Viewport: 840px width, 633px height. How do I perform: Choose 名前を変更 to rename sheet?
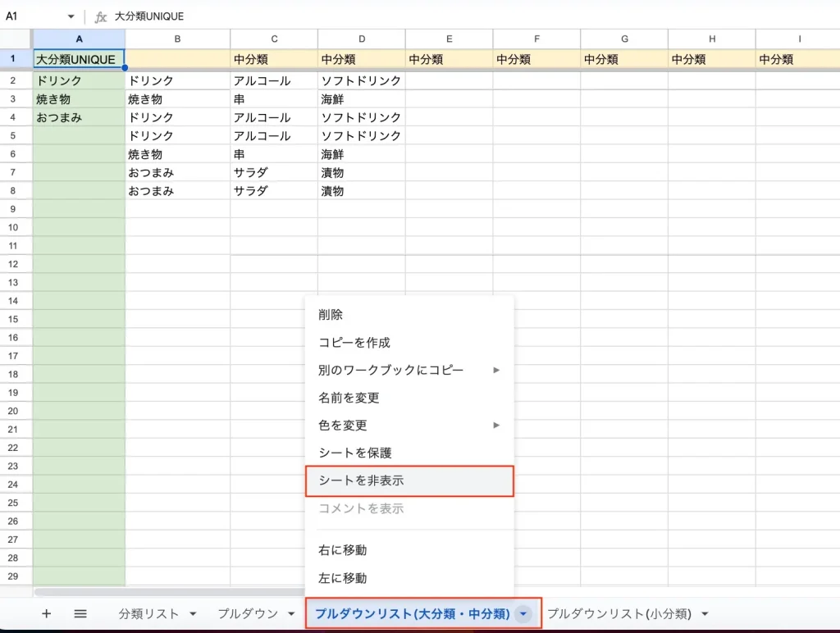[x=349, y=398]
